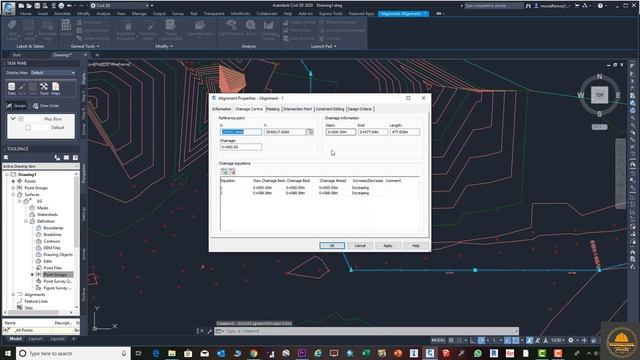Click the Cancel button
The width and height of the screenshot is (640, 360).
(360, 245)
